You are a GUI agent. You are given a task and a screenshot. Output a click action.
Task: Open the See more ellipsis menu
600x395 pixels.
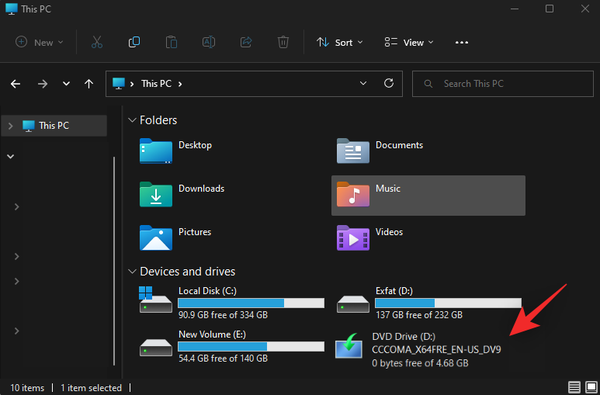pyautogui.click(x=461, y=42)
